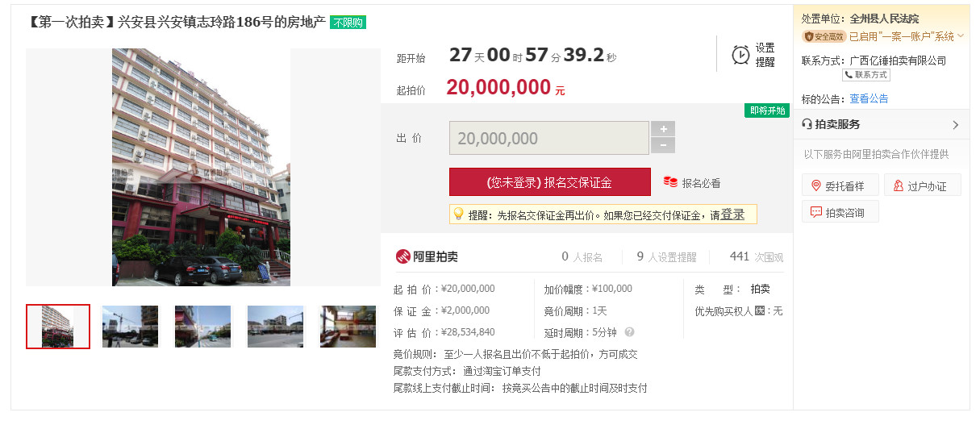Viewport: 980px width, 429px height.
Task: Click the headset icon beside 拍卖服务
Action: click(807, 124)
